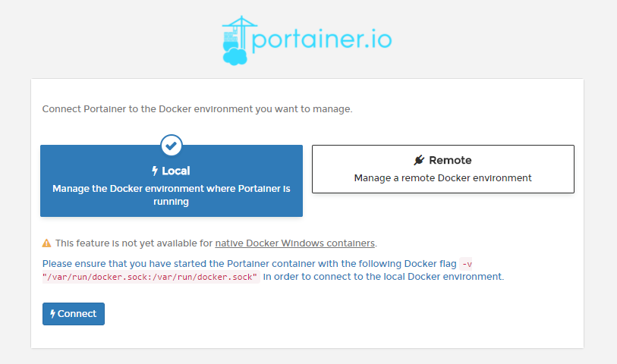This screenshot has height=364, width=617.
Task: Click the 'Please ensure that you have started' note
Action: coord(249,264)
